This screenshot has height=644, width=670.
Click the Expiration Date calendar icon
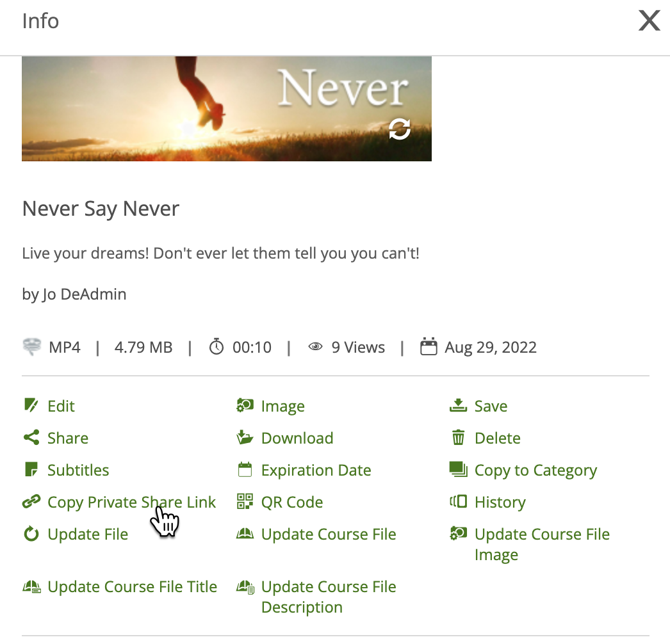(245, 469)
